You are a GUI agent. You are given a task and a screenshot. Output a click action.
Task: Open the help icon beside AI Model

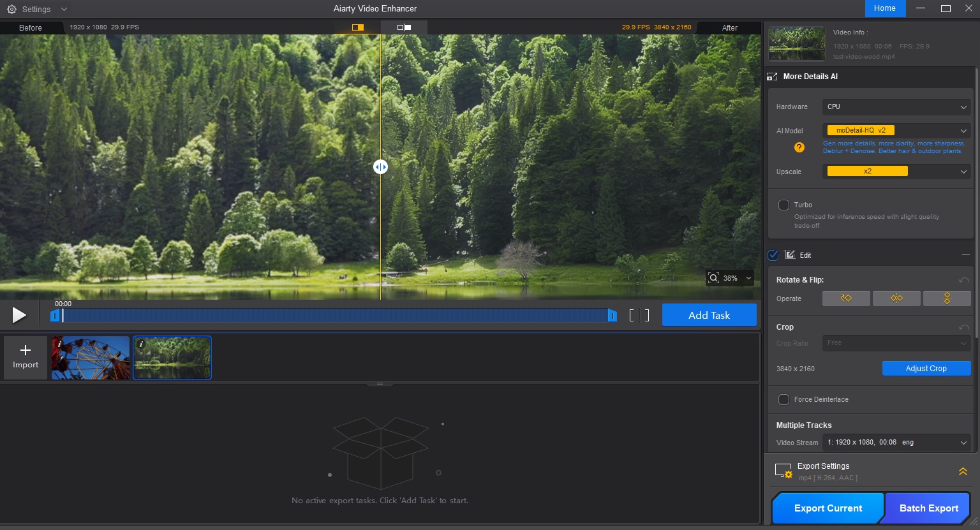(799, 147)
